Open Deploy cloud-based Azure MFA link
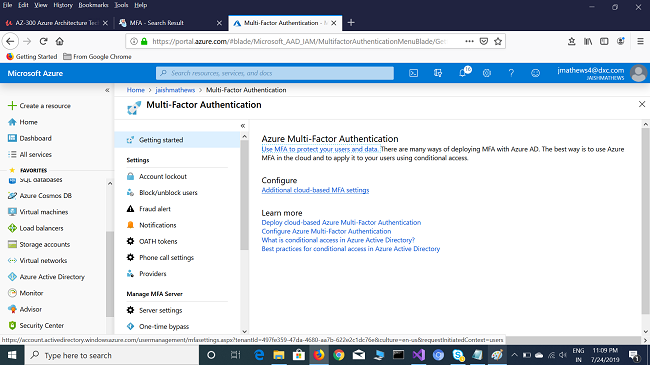 click(x=341, y=222)
